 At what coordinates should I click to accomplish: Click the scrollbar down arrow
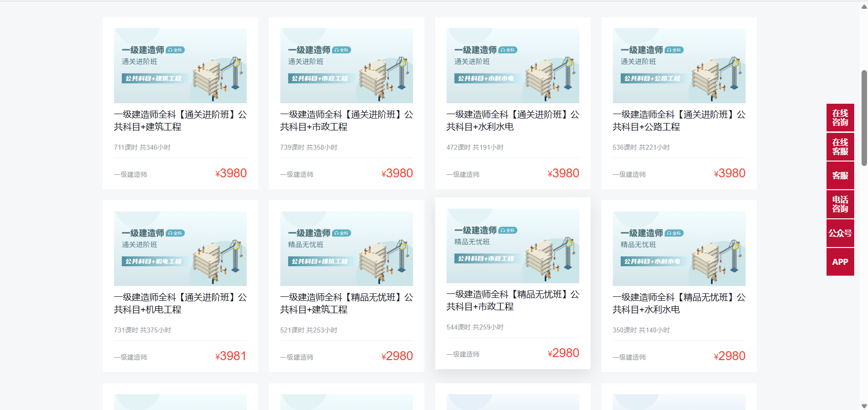(864, 406)
